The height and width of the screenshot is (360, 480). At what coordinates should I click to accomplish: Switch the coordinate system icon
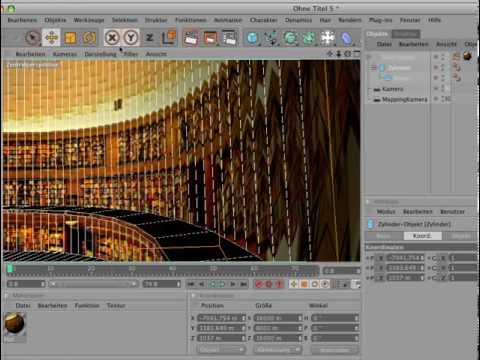coord(169,38)
